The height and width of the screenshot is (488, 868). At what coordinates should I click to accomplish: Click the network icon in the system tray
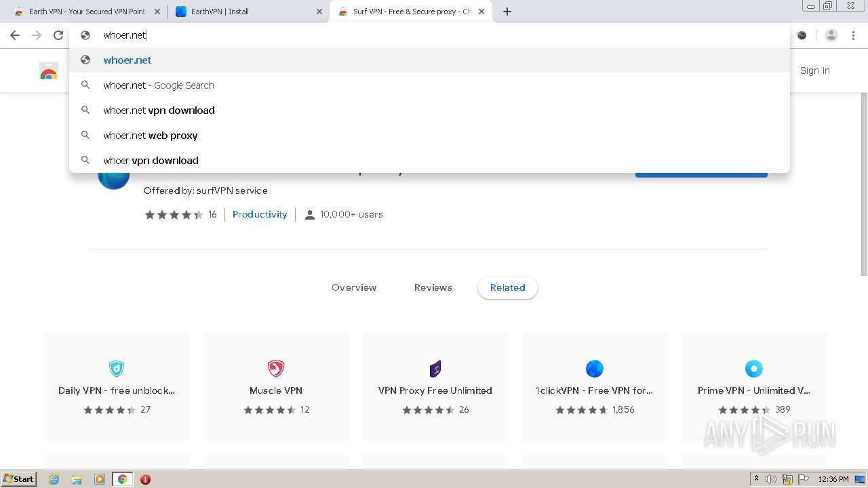tap(787, 479)
